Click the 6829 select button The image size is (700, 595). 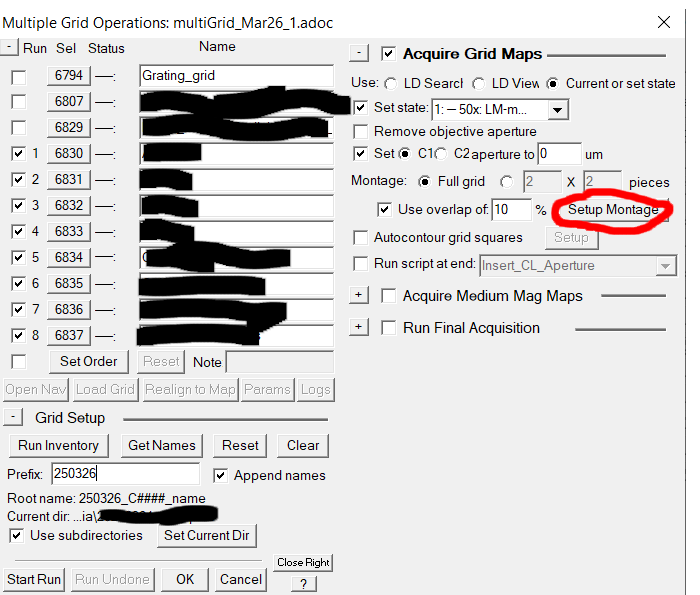click(69, 127)
